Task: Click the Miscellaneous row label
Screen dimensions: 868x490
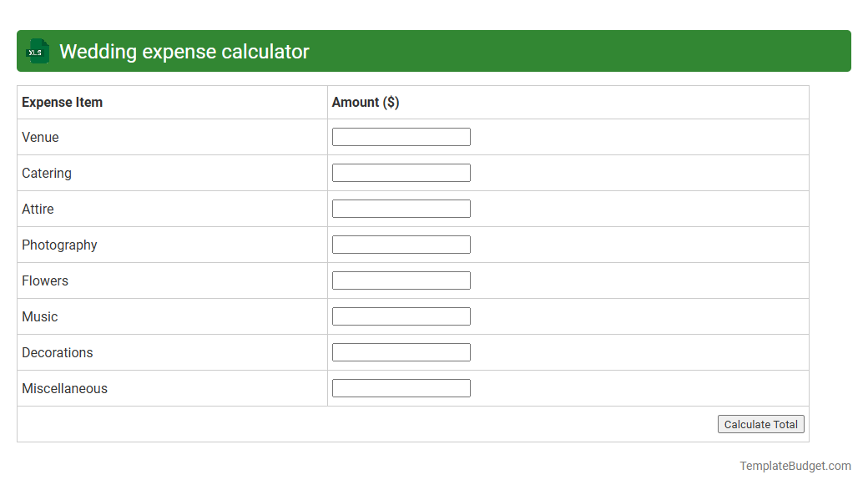Action: pyautogui.click(x=64, y=388)
